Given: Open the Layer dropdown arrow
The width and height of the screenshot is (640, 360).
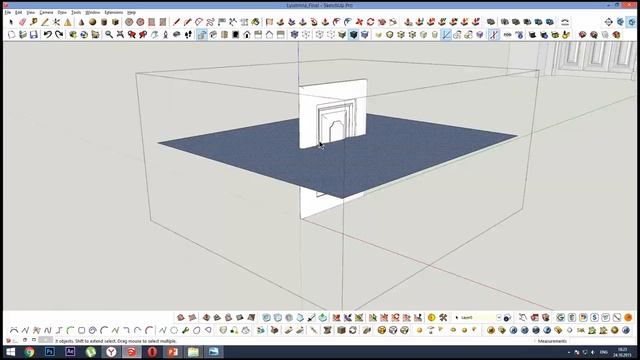Looking at the screenshot, I should coord(499,318).
